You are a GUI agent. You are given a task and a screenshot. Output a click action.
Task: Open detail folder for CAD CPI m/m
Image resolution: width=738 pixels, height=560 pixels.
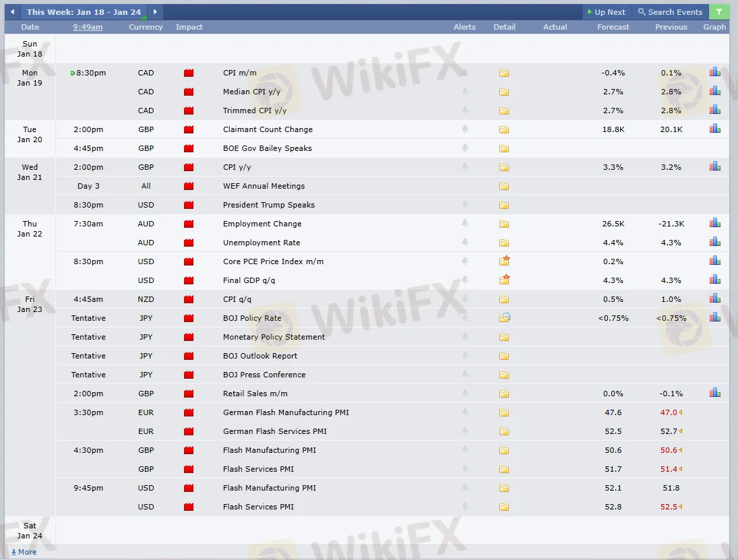pyautogui.click(x=503, y=73)
